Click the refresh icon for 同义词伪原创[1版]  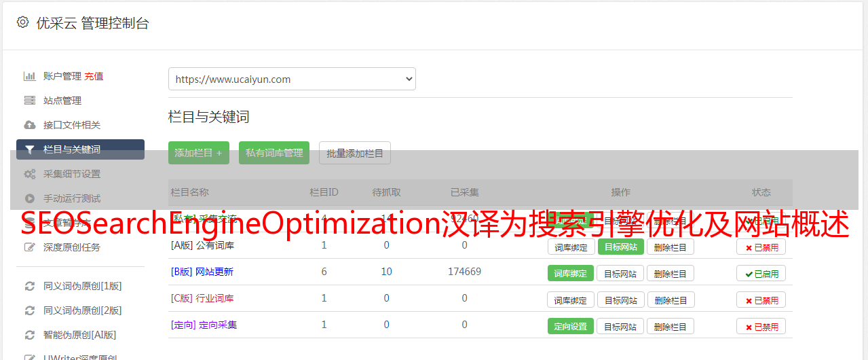pyautogui.click(x=29, y=286)
